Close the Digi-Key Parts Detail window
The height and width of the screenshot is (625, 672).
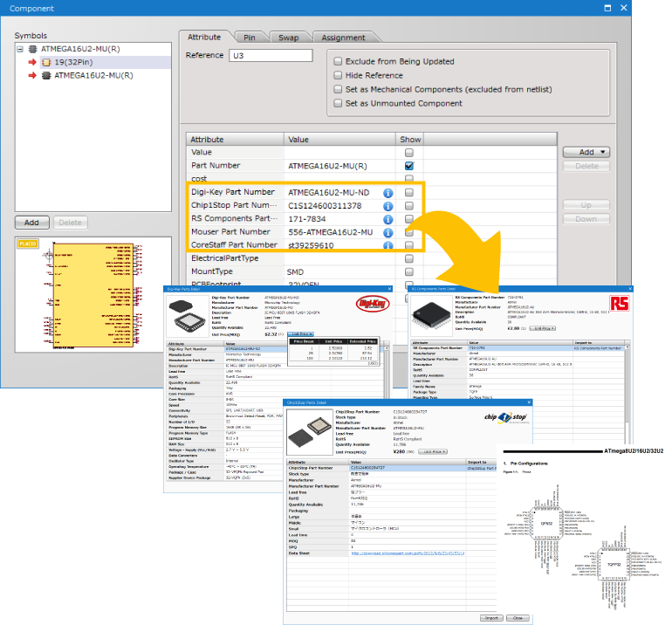coord(389,289)
